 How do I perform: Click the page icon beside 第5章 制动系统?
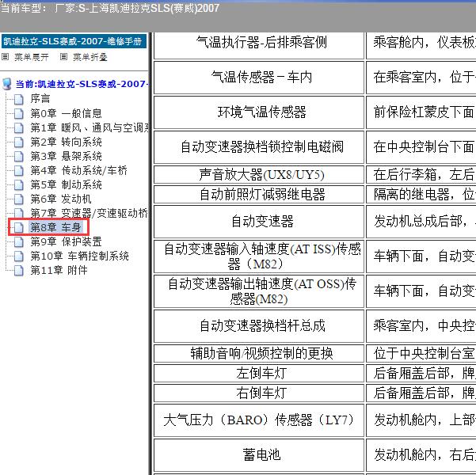[x=19, y=184]
